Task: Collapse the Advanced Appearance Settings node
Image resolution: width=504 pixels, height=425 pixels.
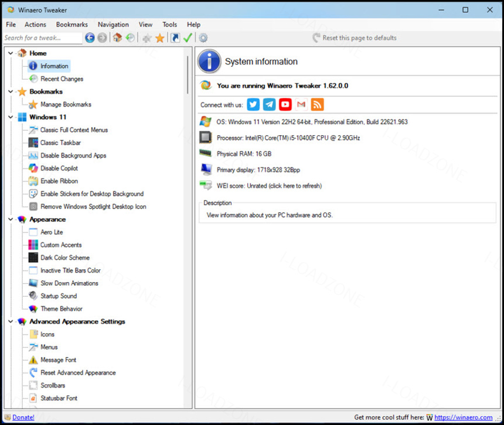Action: click(11, 321)
